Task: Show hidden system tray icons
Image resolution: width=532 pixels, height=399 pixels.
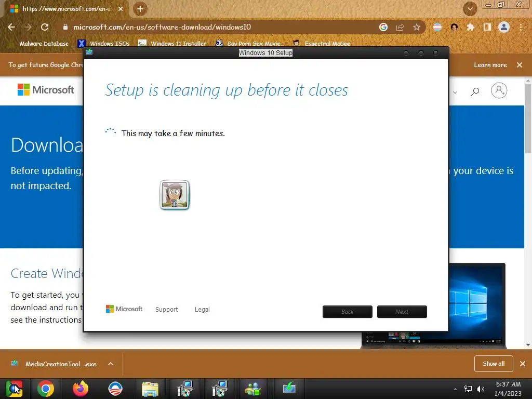Action: point(455,389)
